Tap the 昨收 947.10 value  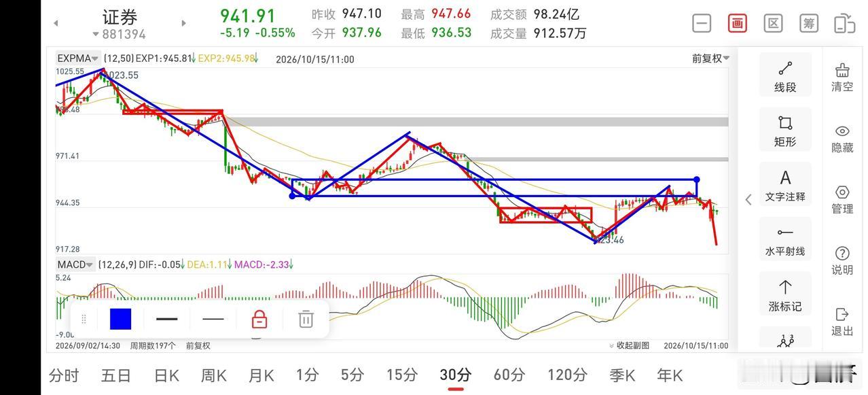(361, 14)
